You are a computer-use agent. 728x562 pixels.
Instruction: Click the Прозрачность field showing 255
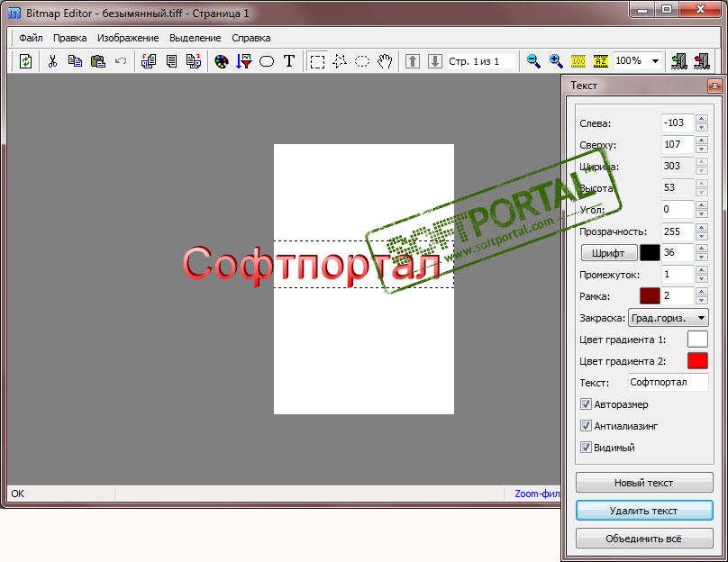click(x=678, y=231)
